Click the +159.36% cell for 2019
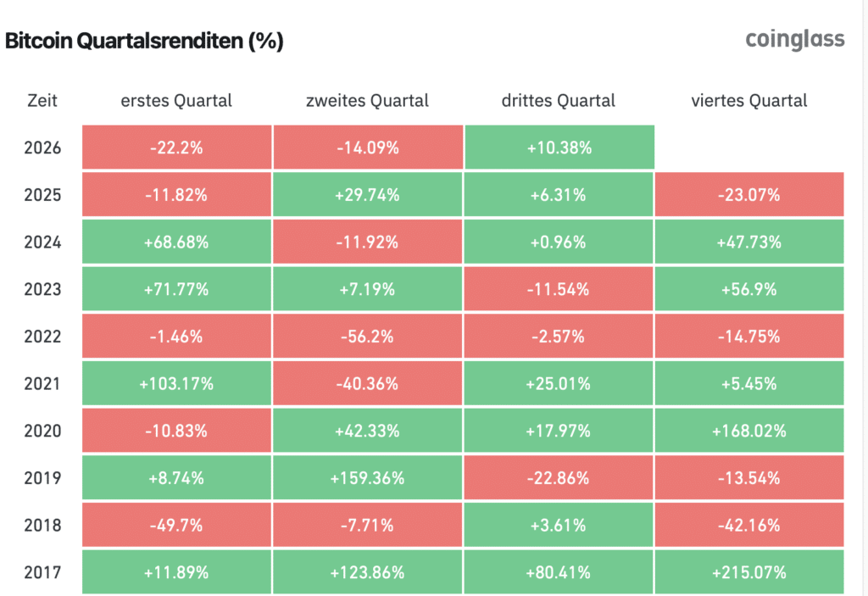The image size is (868, 596). [x=368, y=477]
